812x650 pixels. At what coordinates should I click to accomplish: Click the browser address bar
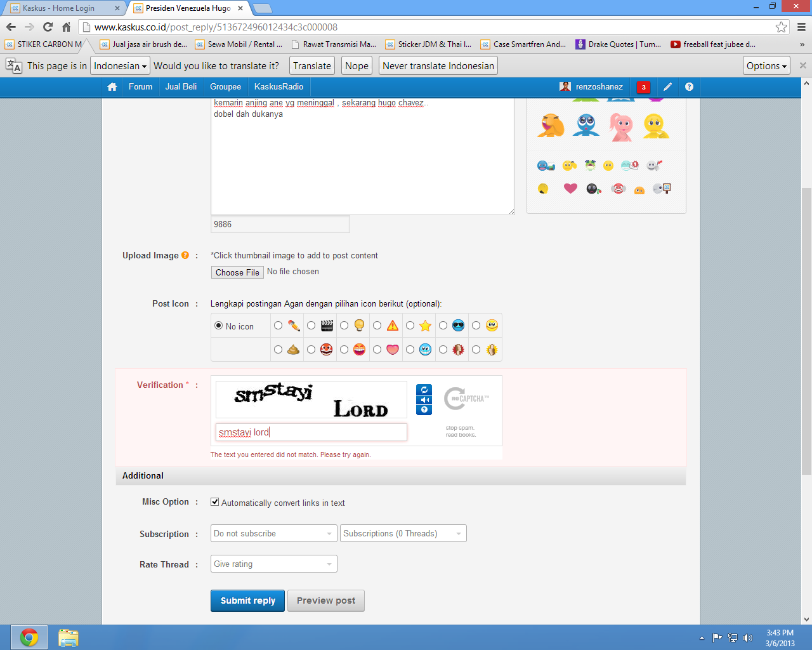pyautogui.click(x=431, y=27)
